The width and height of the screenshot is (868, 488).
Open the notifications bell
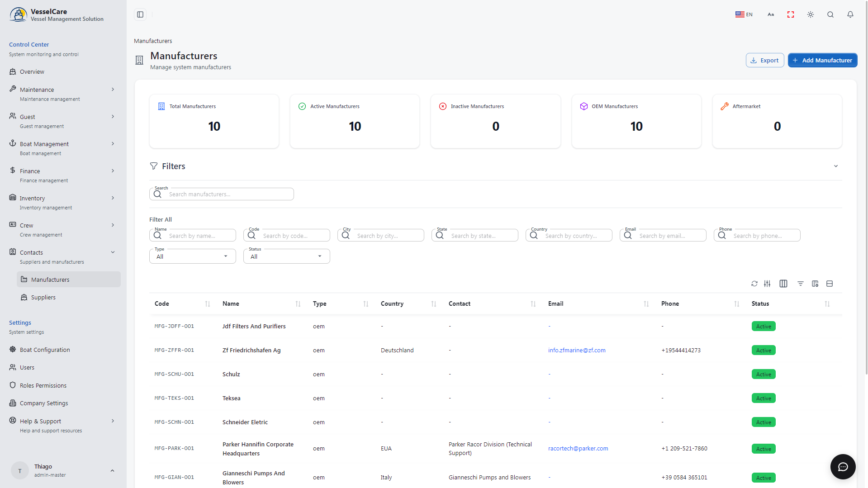pyautogui.click(x=850, y=14)
